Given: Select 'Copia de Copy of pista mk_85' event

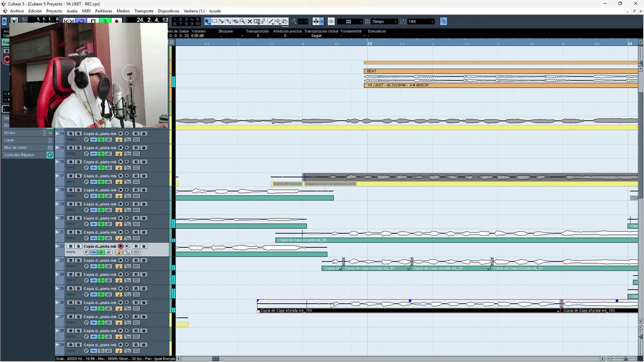Looking at the screenshot, I should [x=457, y=236].
